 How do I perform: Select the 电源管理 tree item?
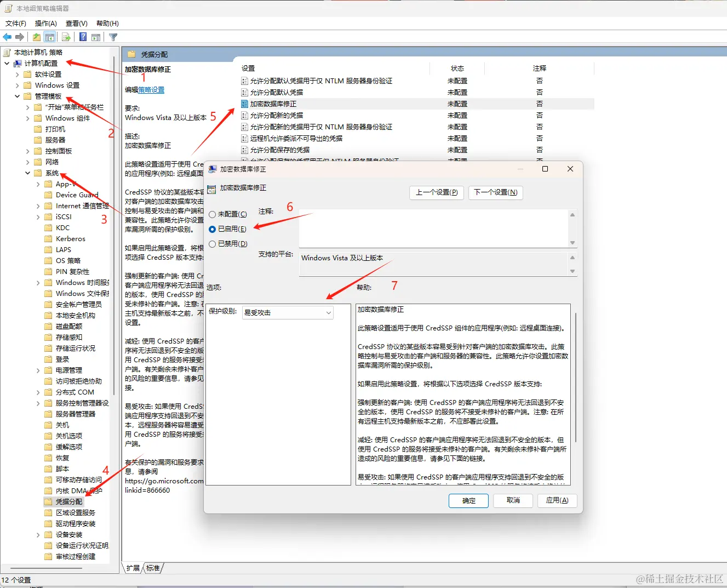tap(69, 370)
